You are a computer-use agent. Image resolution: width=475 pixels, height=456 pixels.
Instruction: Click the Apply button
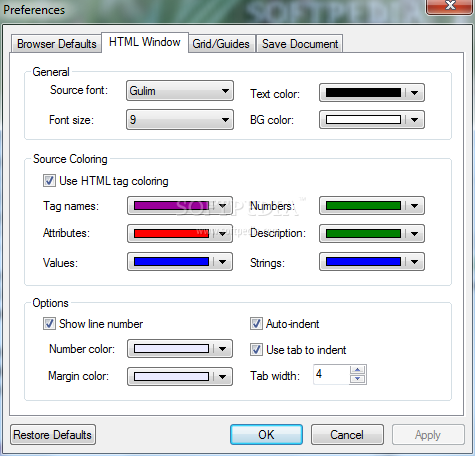pos(428,435)
